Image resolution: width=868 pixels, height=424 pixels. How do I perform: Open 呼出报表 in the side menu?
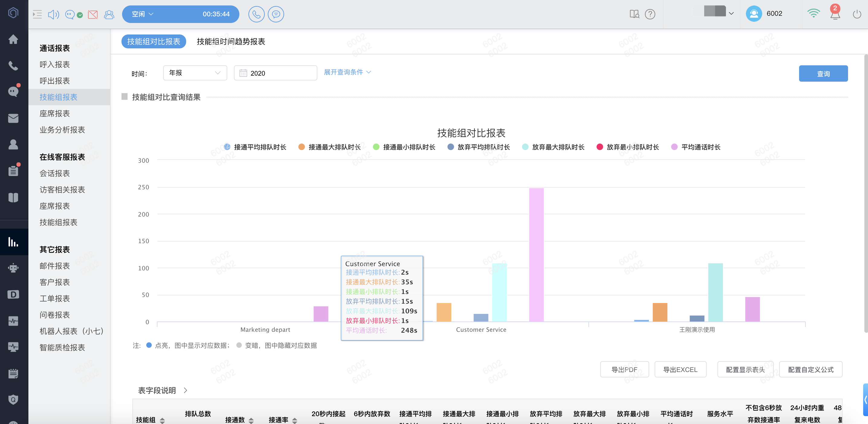(x=55, y=81)
